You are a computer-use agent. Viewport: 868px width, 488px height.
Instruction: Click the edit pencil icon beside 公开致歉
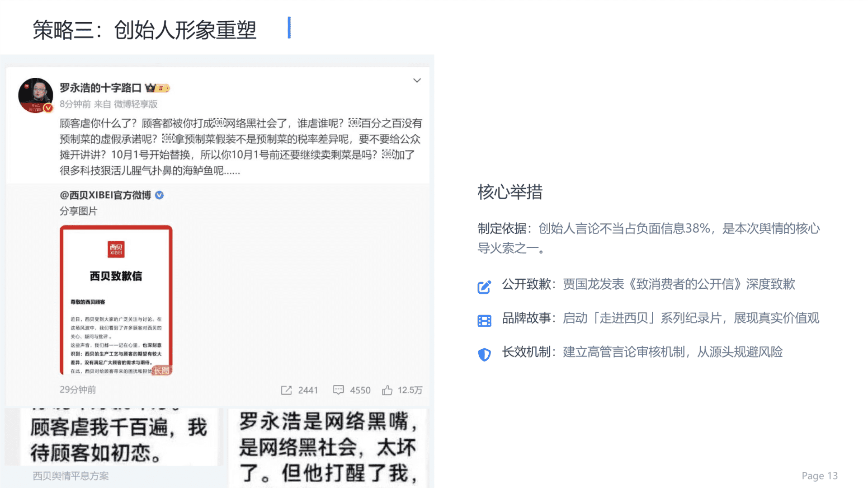pyautogui.click(x=484, y=287)
